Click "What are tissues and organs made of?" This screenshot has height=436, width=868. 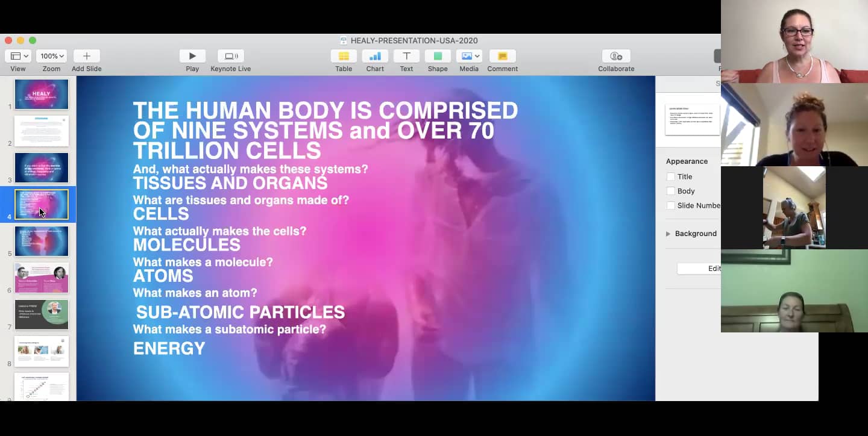pos(241,199)
